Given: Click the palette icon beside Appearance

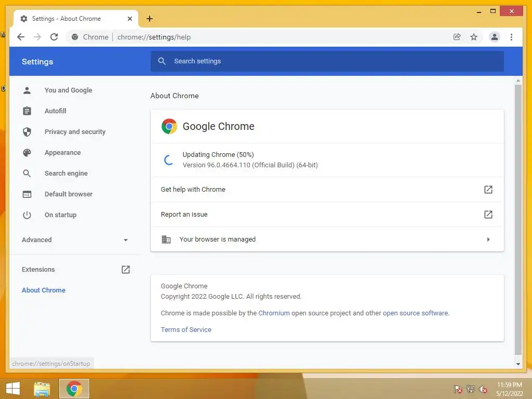Looking at the screenshot, I should [27, 153].
